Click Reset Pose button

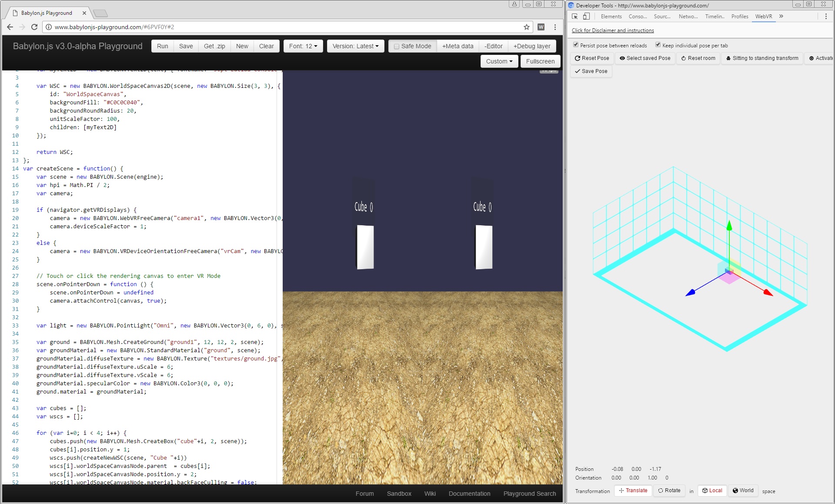coord(592,58)
